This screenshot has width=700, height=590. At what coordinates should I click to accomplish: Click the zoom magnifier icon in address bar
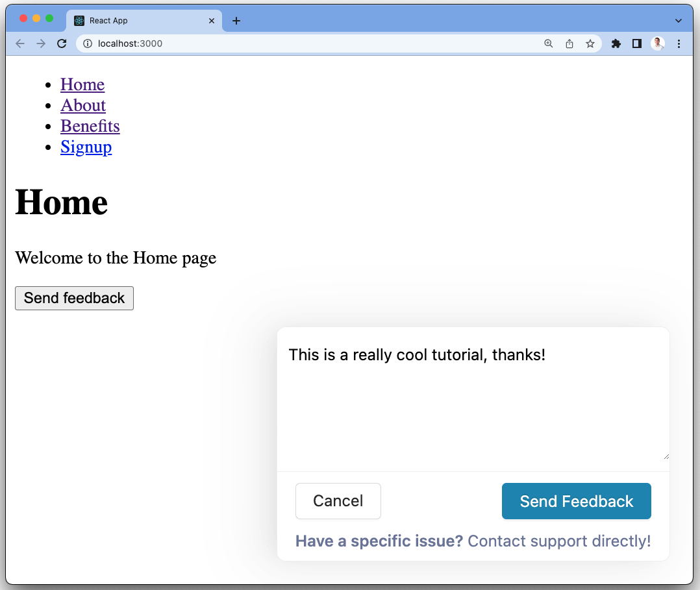coord(549,43)
